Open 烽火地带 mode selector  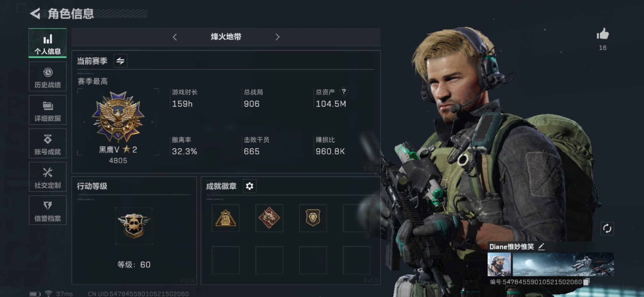click(x=226, y=37)
